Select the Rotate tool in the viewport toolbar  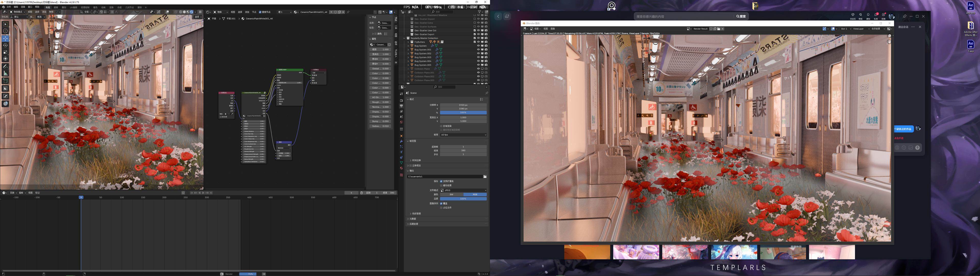pyautogui.click(x=5, y=45)
